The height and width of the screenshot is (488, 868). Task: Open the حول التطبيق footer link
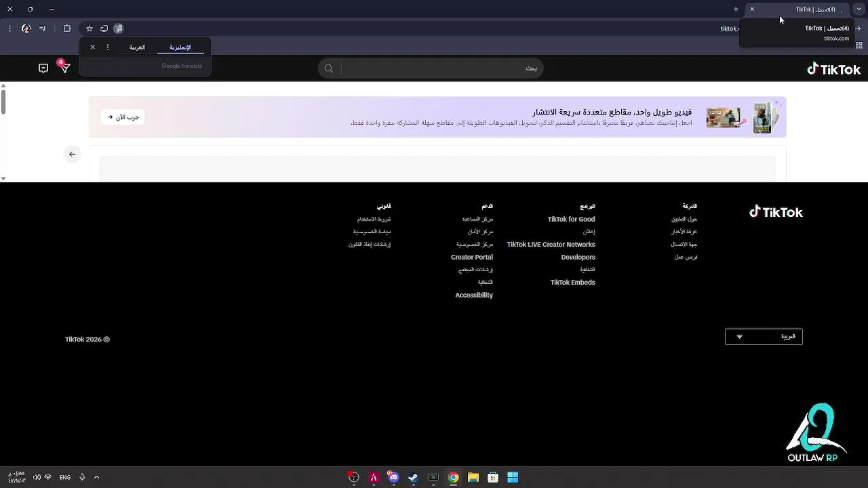click(684, 220)
